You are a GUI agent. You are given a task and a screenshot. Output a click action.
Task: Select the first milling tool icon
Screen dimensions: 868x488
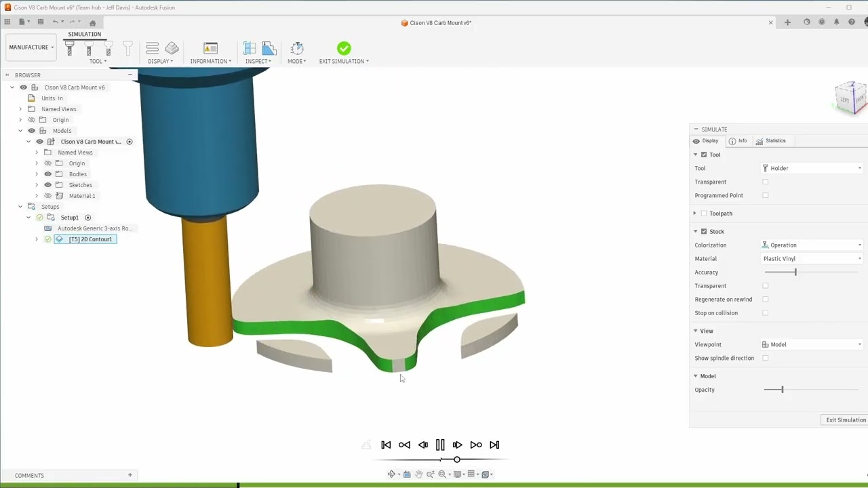tap(69, 48)
